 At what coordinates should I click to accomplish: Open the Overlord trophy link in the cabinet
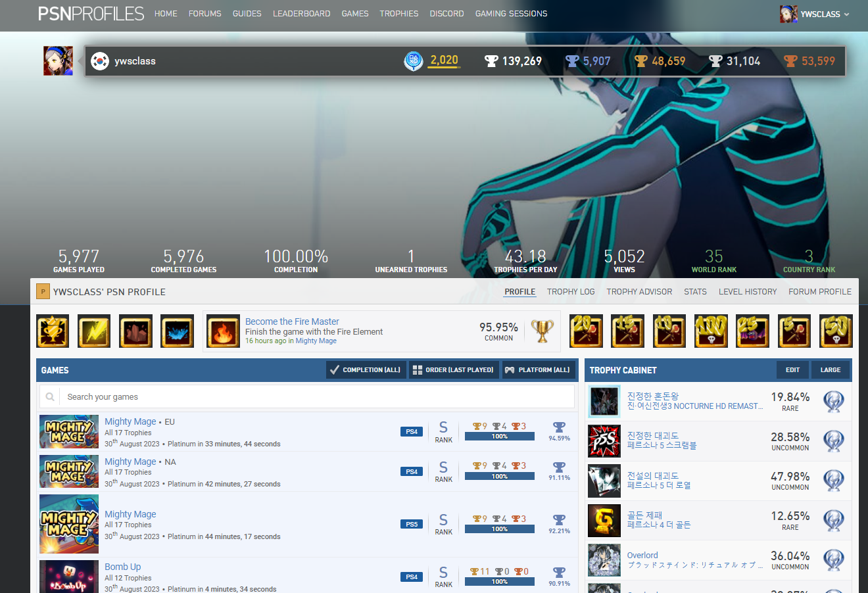point(642,556)
